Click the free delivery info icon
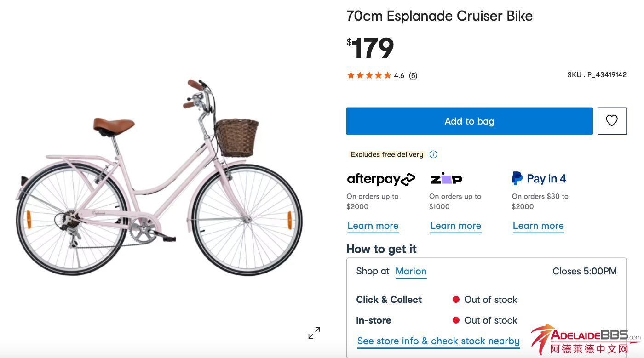This screenshot has width=644, height=358. tap(433, 154)
